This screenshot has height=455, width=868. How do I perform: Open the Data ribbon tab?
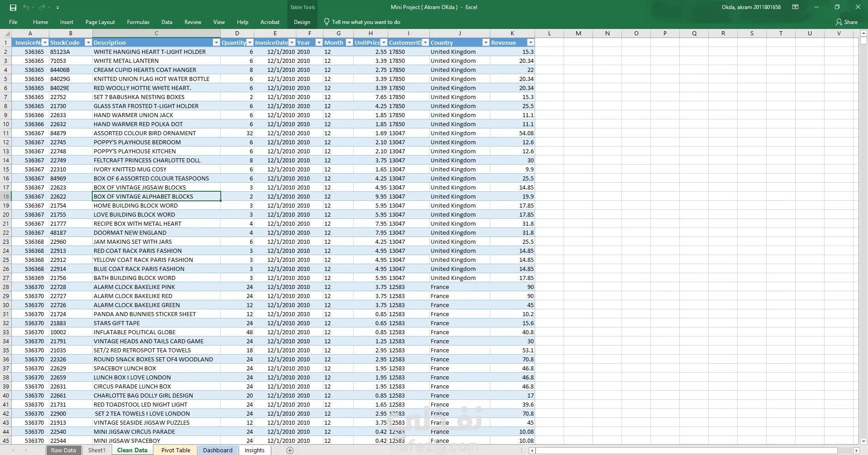167,22
